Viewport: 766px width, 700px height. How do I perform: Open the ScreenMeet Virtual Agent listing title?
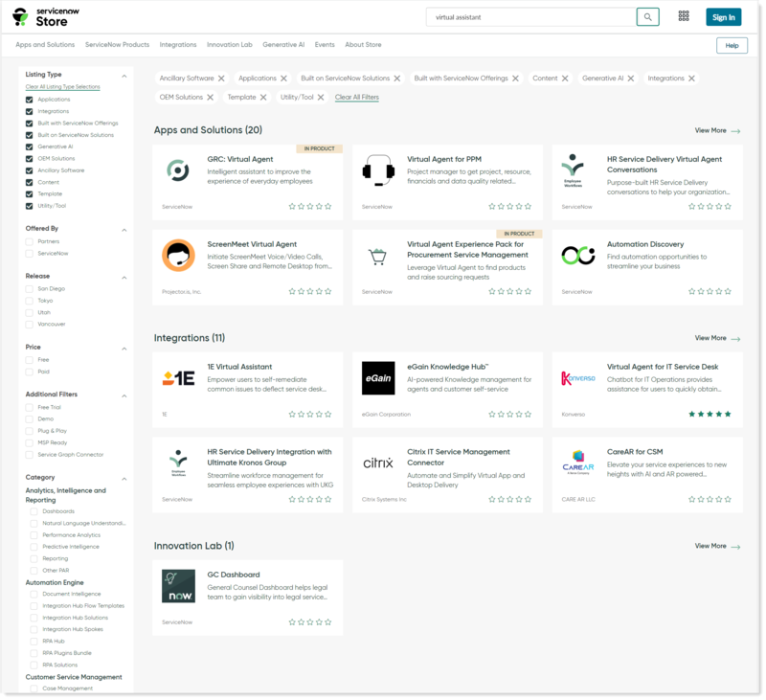pos(252,244)
